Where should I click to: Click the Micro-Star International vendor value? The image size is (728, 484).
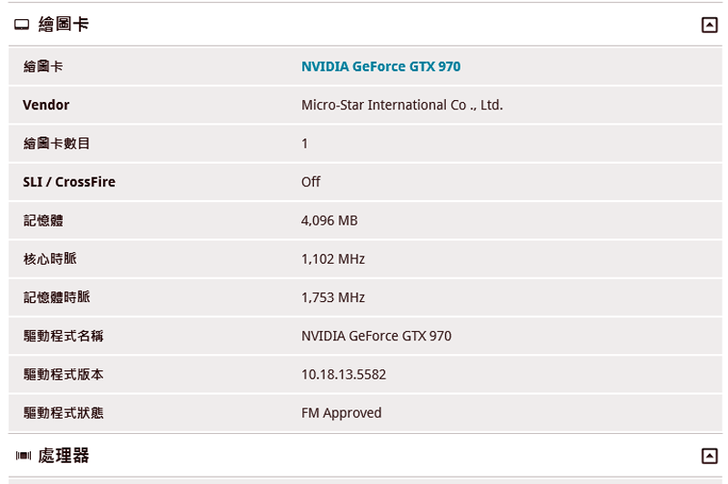tap(401, 105)
